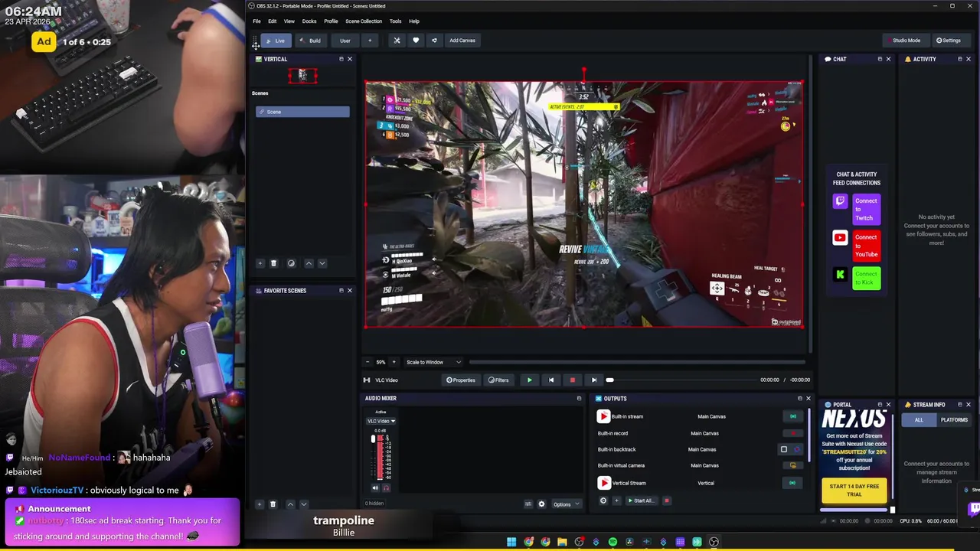Viewport: 980px width, 551px height.
Task: Open VLC Video Properties
Action: [461, 380]
